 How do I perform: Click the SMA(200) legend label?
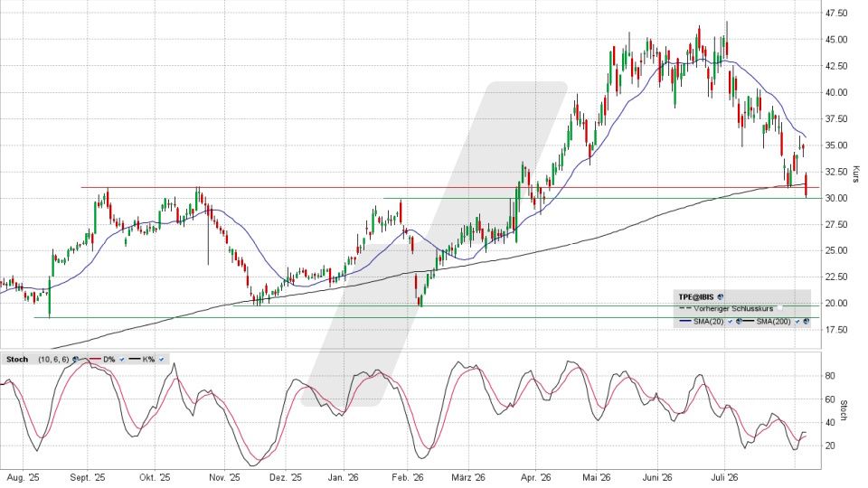click(773, 322)
